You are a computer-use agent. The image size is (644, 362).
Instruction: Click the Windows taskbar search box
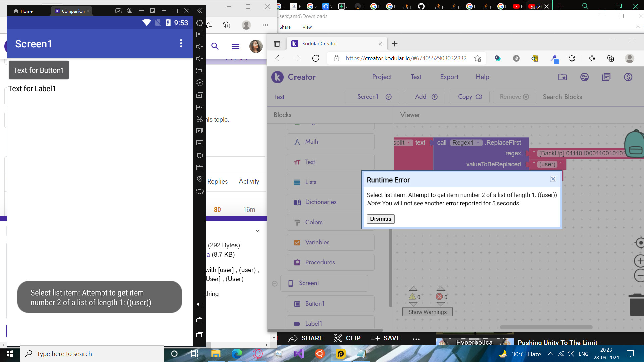point(92,354)
